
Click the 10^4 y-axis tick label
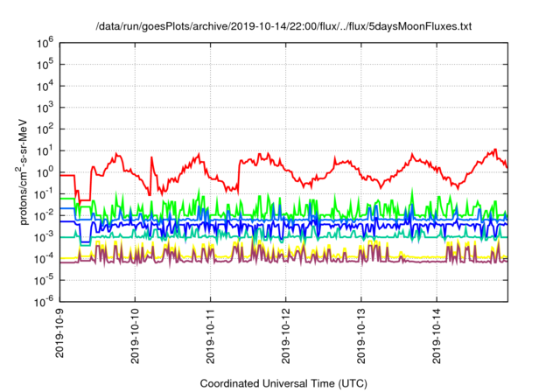coord(45,86)
